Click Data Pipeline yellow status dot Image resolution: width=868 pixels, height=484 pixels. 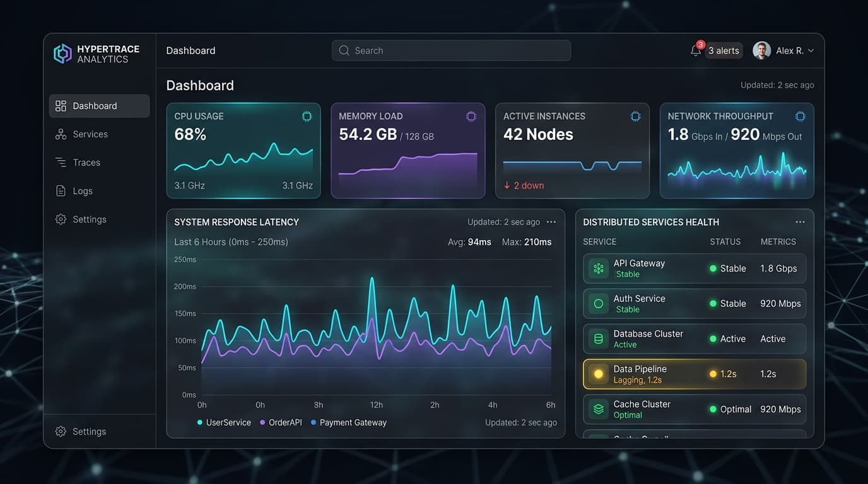pyautogui.click(x=713, y=374)
